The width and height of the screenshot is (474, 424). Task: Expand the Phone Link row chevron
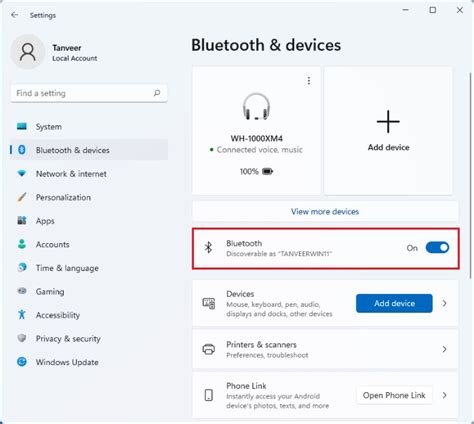coord(444,395)
